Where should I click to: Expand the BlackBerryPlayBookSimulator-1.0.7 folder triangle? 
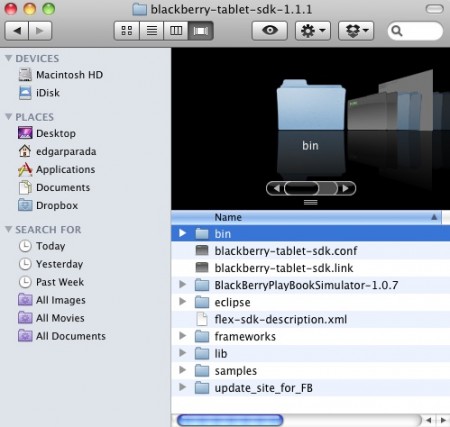coord(182,284)
